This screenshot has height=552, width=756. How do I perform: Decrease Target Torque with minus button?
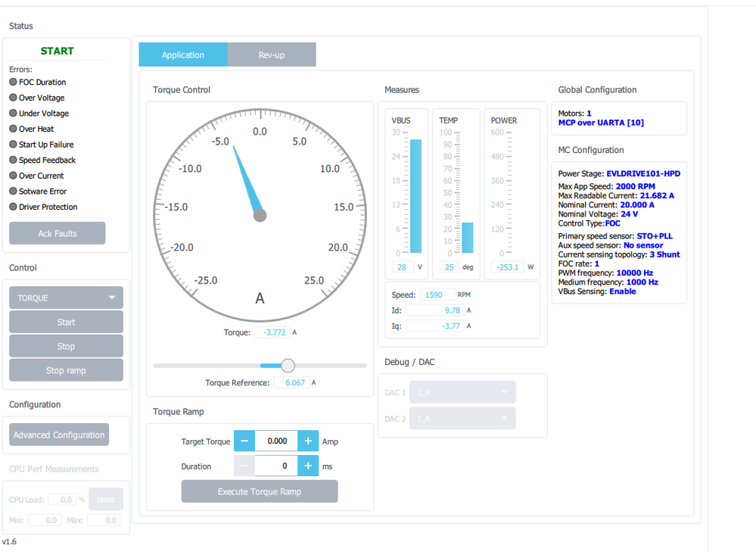(x=244, y=441)
